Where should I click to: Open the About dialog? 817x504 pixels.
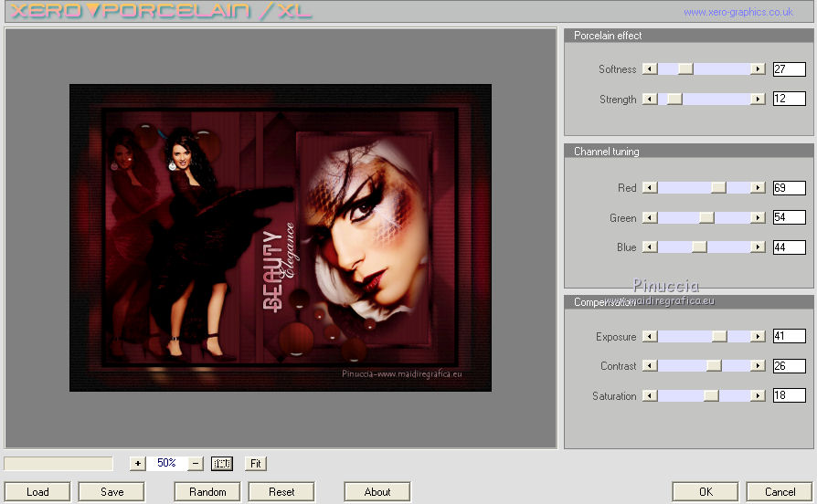[x=377, y=492]
